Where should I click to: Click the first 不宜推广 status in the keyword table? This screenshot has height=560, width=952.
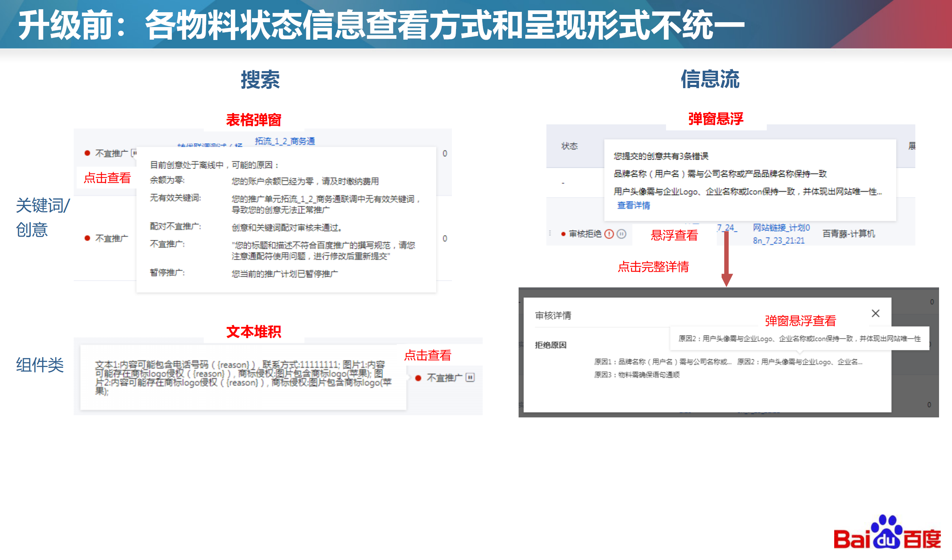click(111, 153)
